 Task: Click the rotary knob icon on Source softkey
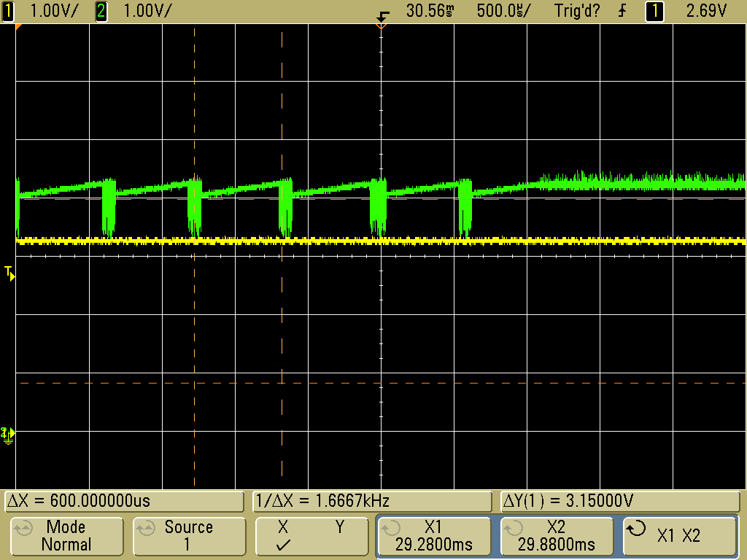coord(145,528)
